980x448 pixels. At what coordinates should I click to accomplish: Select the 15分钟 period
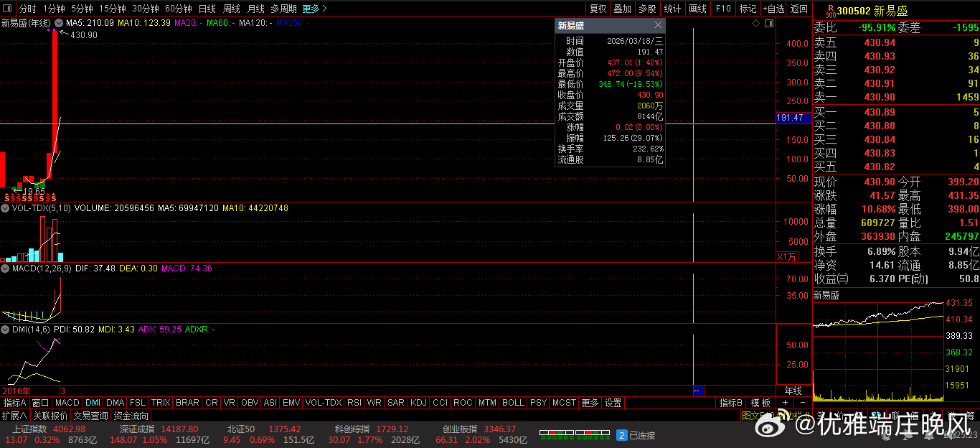113,9
